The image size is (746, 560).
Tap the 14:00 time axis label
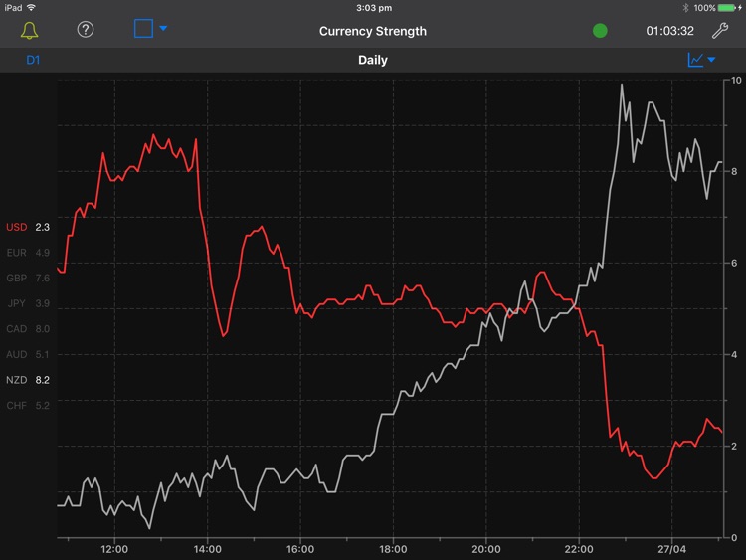[208, 549]
